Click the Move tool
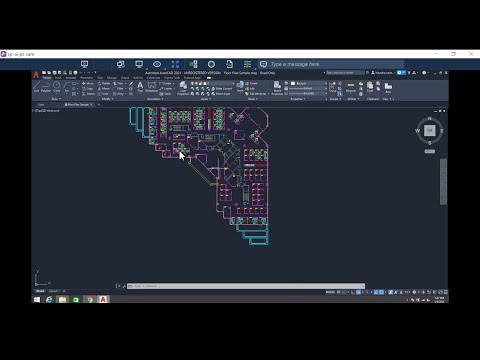The height and width of the screenshot is (360, 480). click(88, 83)
